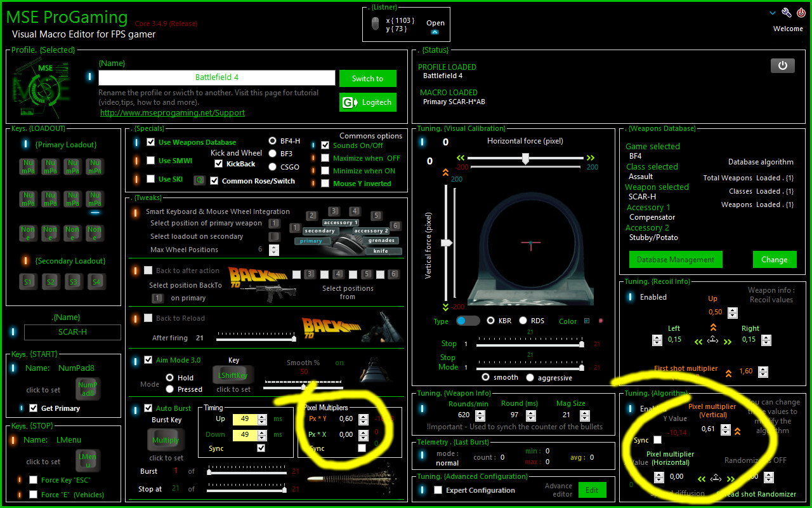Image resolution: width=812 pixels, height=508 pixels.
Task: Click right green arrows of Horizontal force
Action: pos(591,158)
